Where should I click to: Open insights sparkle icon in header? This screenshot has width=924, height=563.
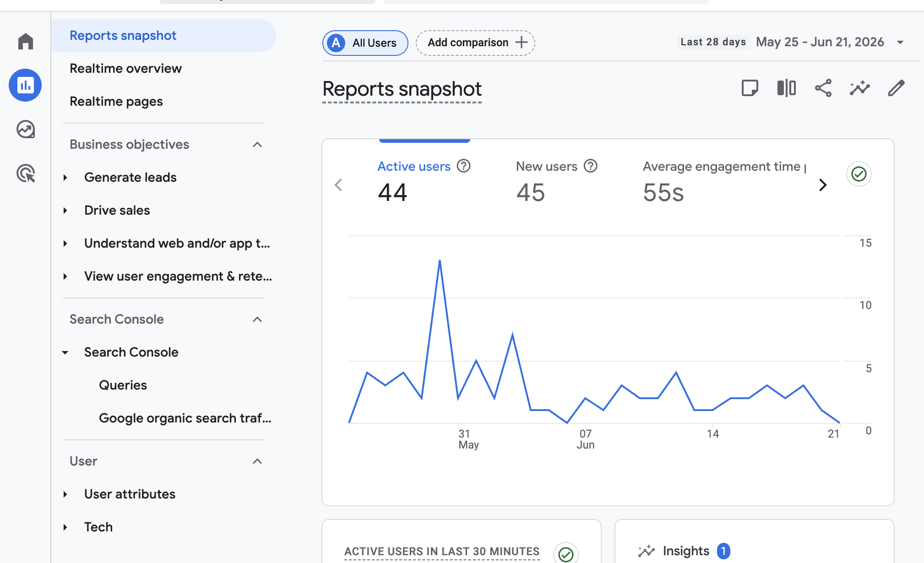(859, 88)
